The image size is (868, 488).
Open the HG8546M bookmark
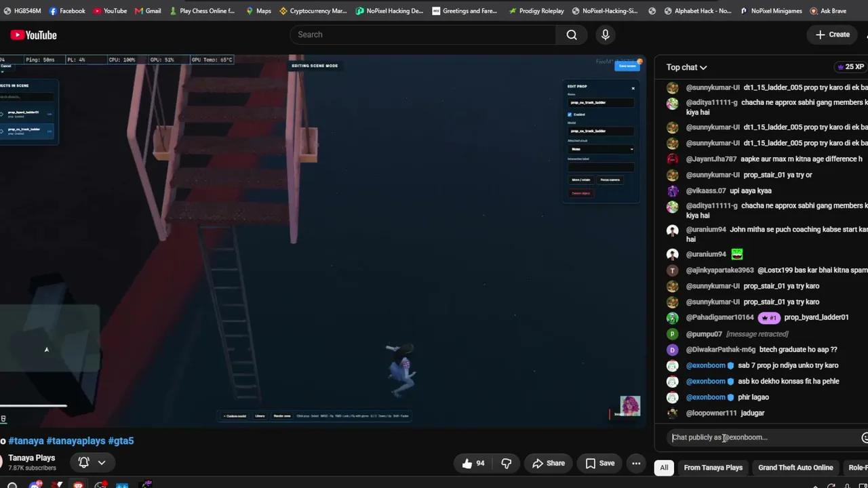(22, 11)
